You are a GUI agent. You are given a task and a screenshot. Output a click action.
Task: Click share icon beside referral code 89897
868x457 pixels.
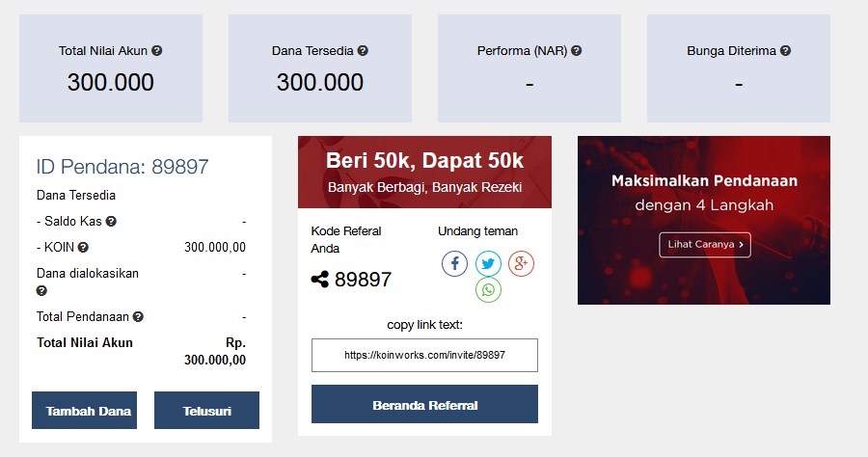(x=320, y=280)
